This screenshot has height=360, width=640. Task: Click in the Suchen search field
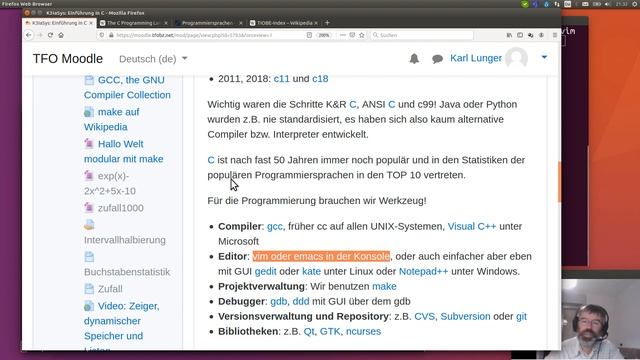click(422, 35)
